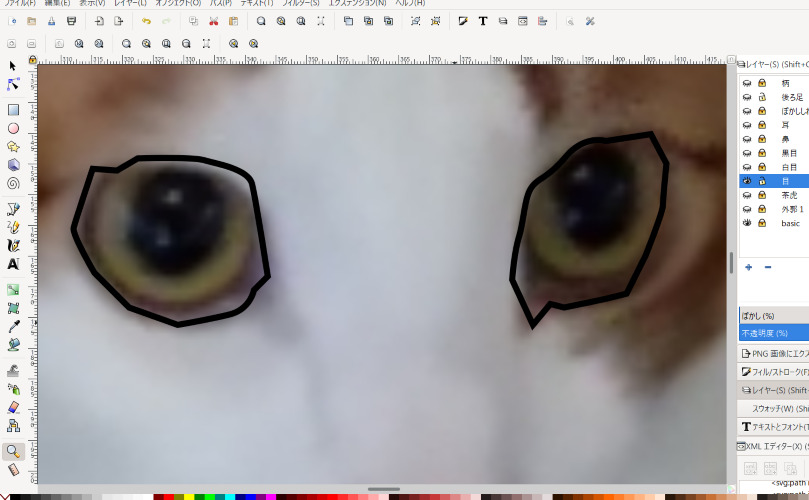The image size is (809, 500).
Task: Open the フィルター(S) menu
Action: pos(301,3)
